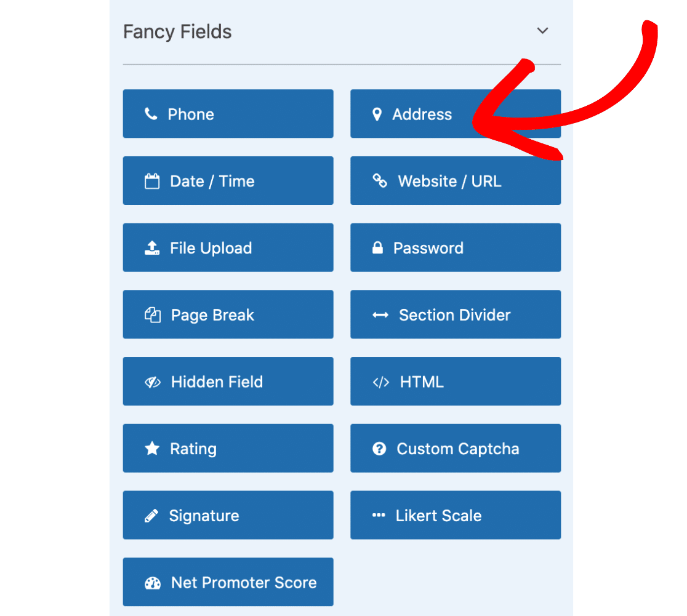
Task: Insert a Section Divider
Action: [x=456, y=314]
